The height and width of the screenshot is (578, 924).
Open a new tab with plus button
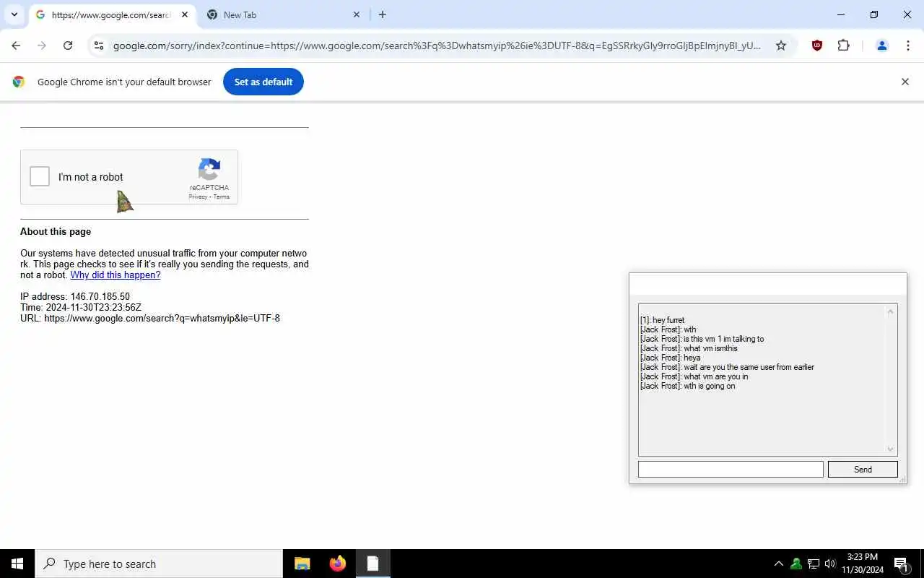click(383, 14)
